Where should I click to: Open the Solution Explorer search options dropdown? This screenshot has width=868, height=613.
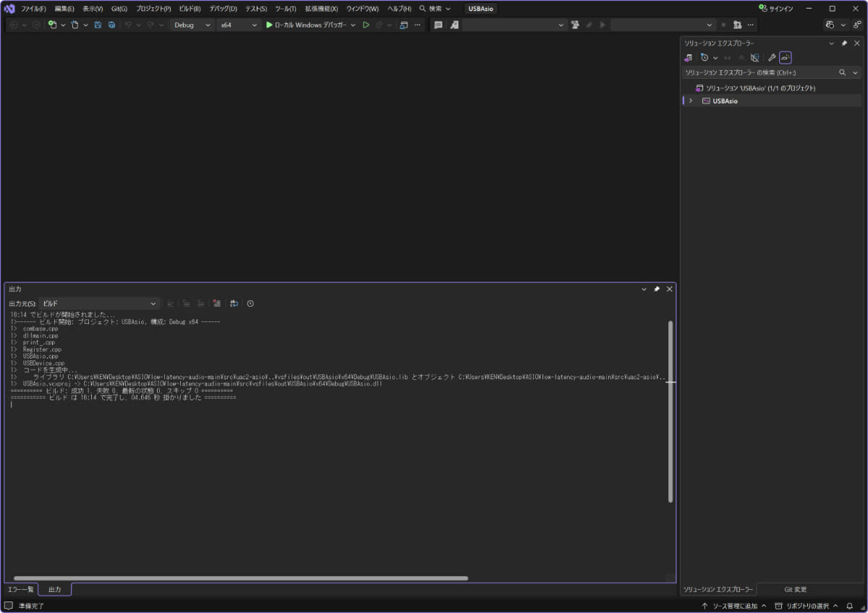pyautogui.click(x=855, y=72)
